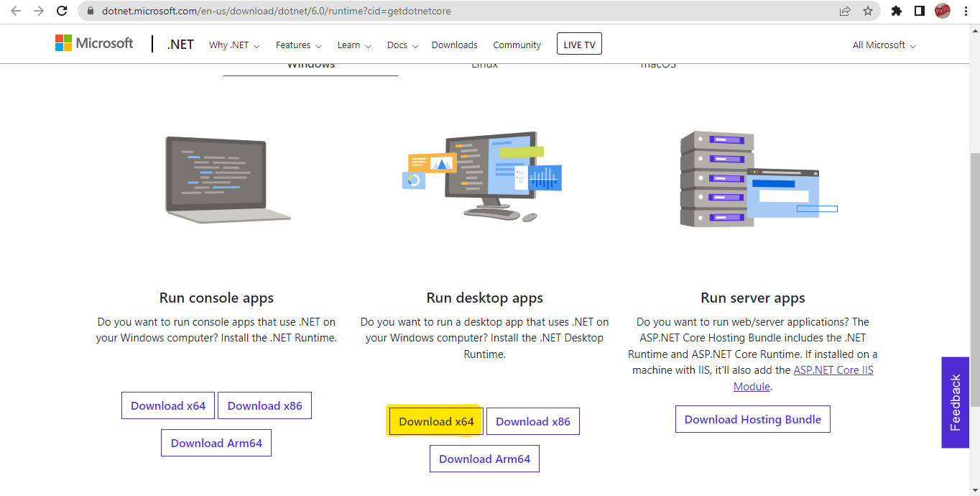Select the Windows tab
This screenshot has height=496, width=980.
[310, 67]
